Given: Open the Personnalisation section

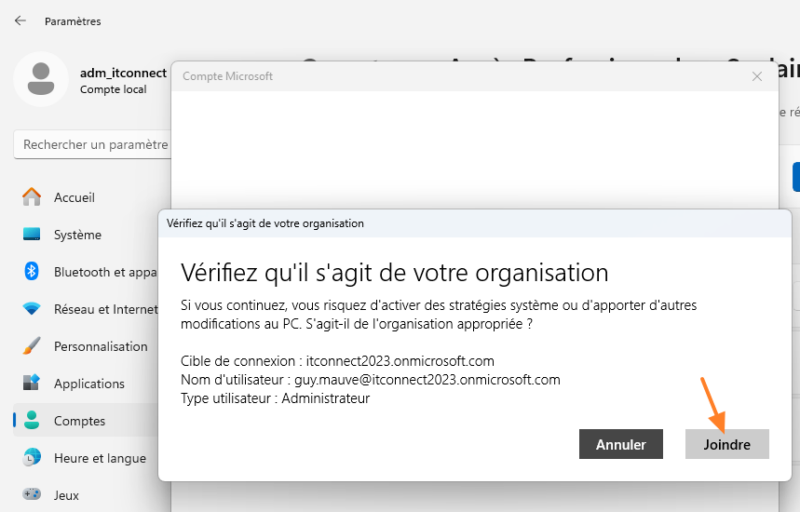Looking at the screenshot, I should [101, 346].
